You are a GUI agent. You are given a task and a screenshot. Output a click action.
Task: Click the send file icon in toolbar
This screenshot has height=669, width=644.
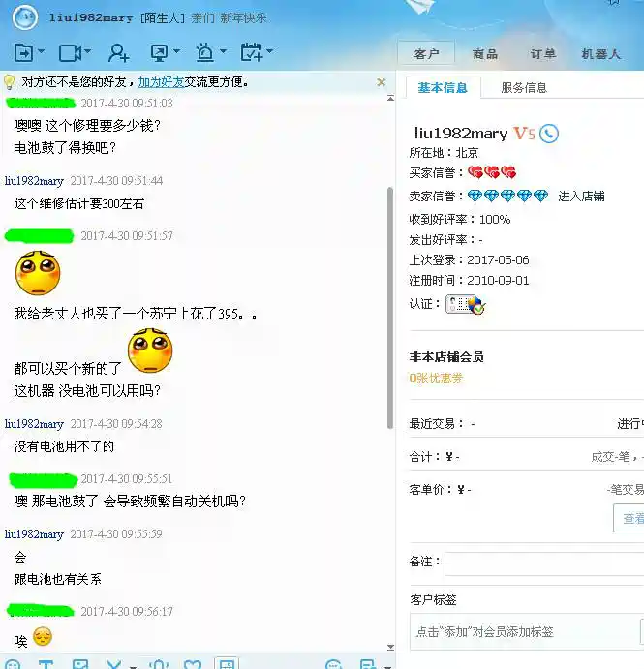coord(23,52)
